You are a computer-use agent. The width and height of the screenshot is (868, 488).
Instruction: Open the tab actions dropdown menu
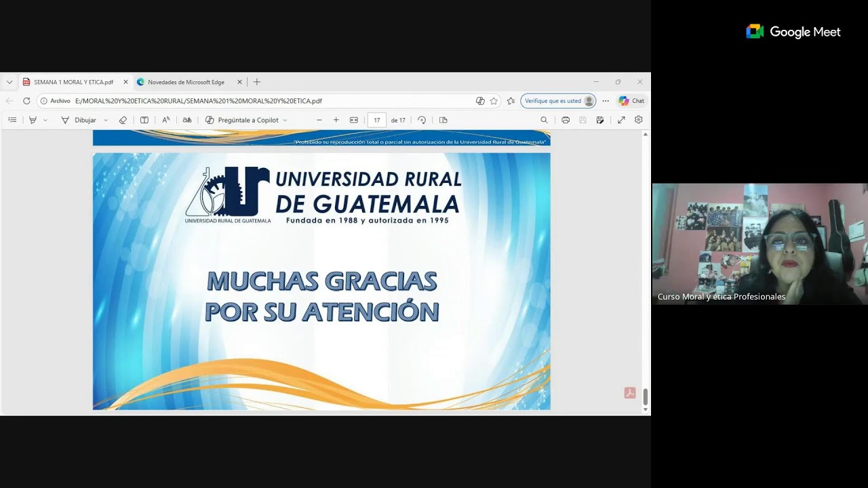(9, 82)
